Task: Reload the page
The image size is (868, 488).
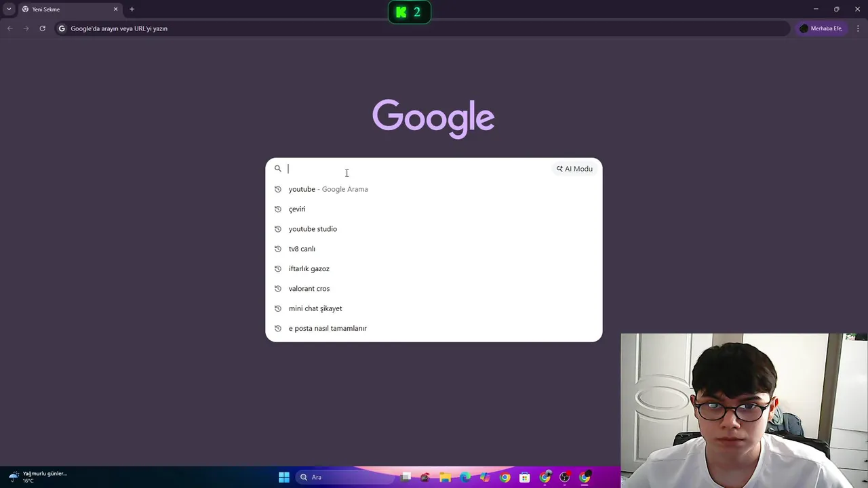Action: [x=42, y=28]
